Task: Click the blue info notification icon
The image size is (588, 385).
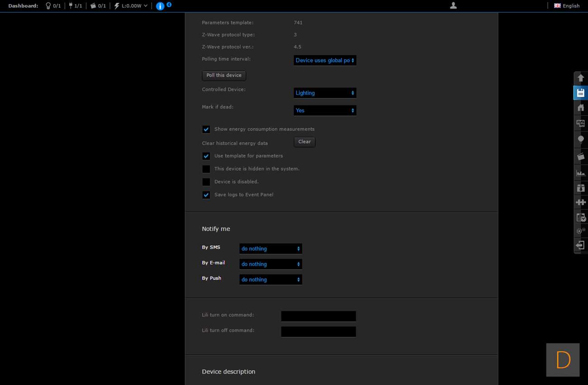Action: (x=160, y=6)
